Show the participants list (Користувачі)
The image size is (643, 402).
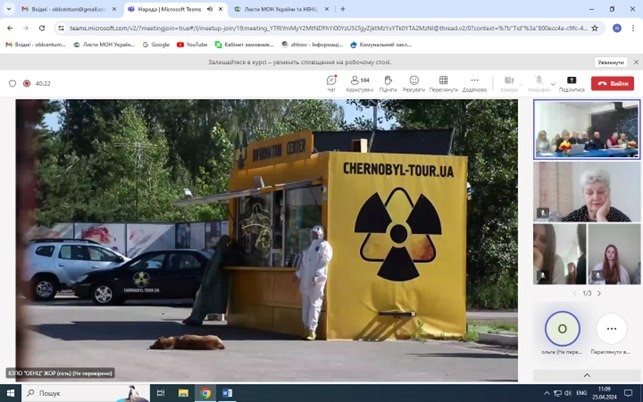click(360, 84)
